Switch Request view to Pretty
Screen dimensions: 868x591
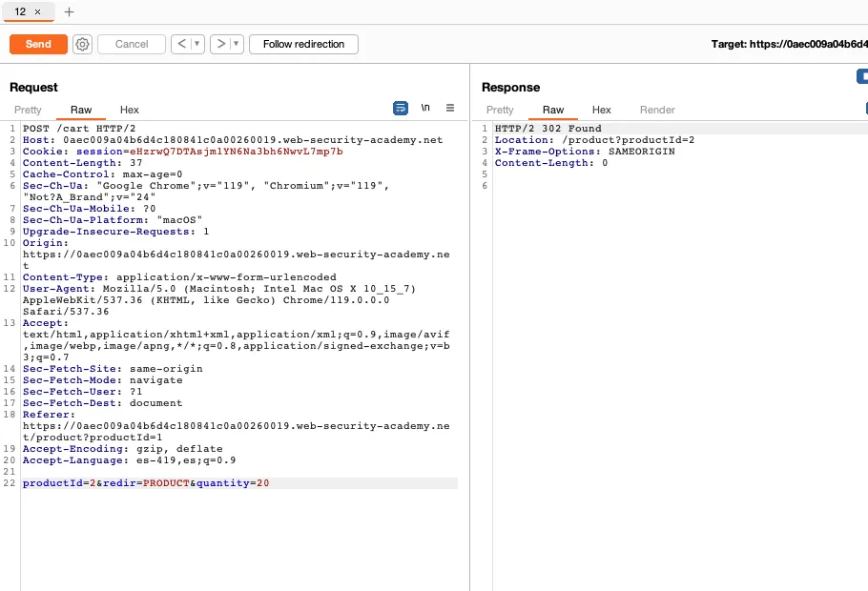coord(28,110)
